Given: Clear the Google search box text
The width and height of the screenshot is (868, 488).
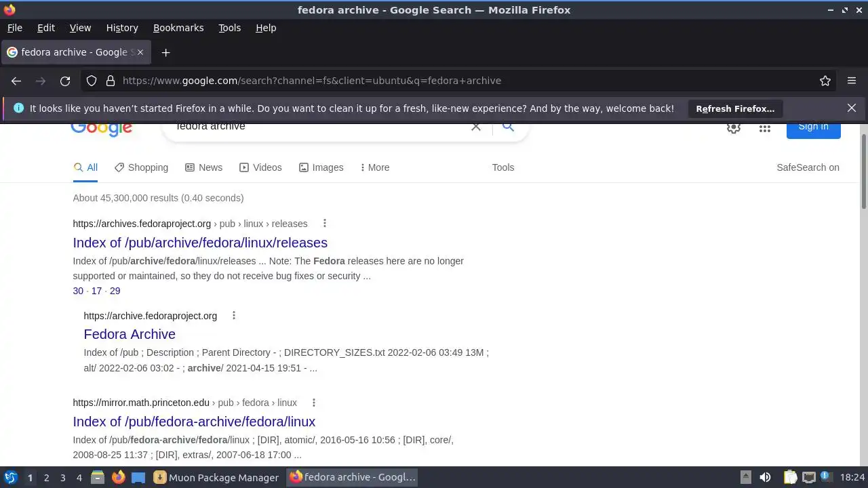Looking at the screenshot, I should [x=476, y=127].
